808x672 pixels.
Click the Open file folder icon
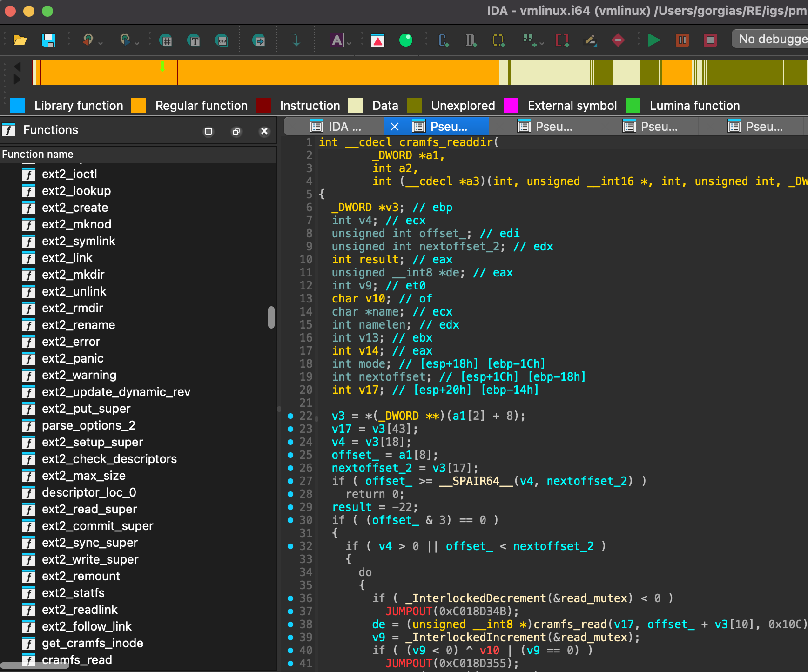pyautogui.click(x=20, y=40)
